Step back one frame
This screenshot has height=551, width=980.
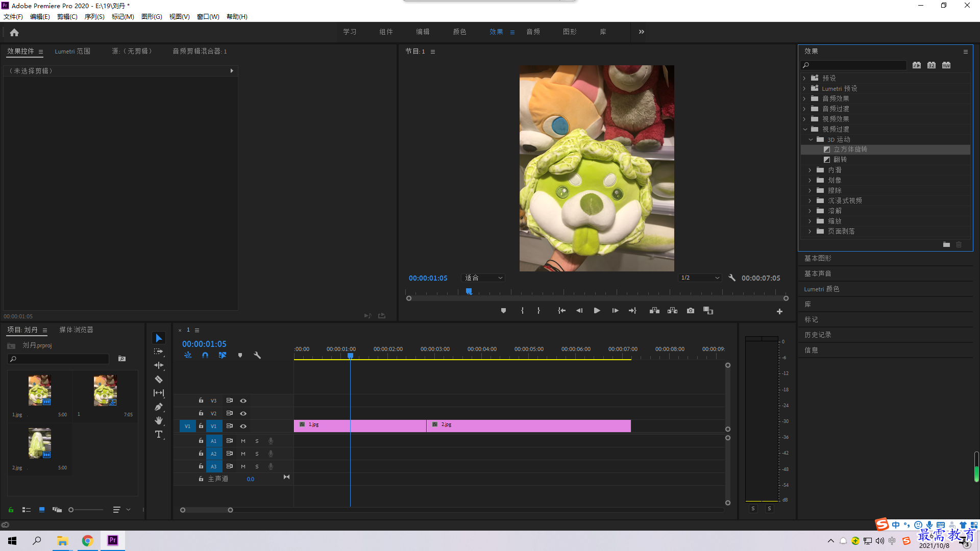click(x=579, y=311)
